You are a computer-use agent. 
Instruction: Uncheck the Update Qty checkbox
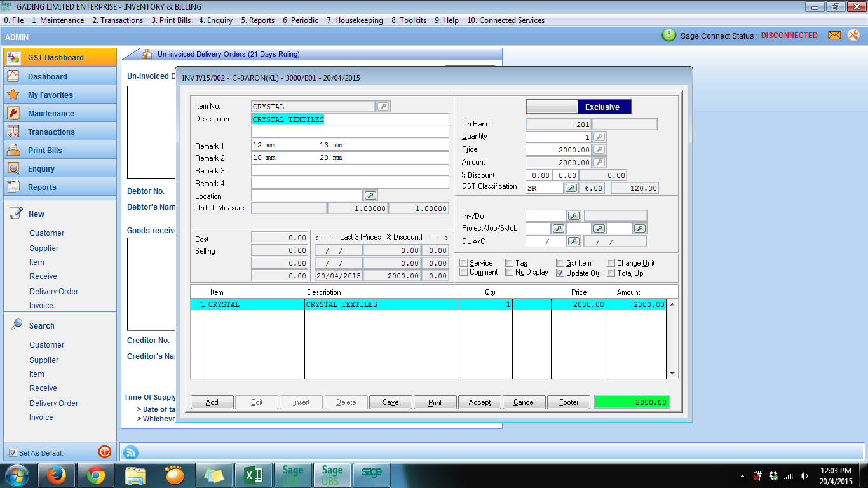[560, 273]
